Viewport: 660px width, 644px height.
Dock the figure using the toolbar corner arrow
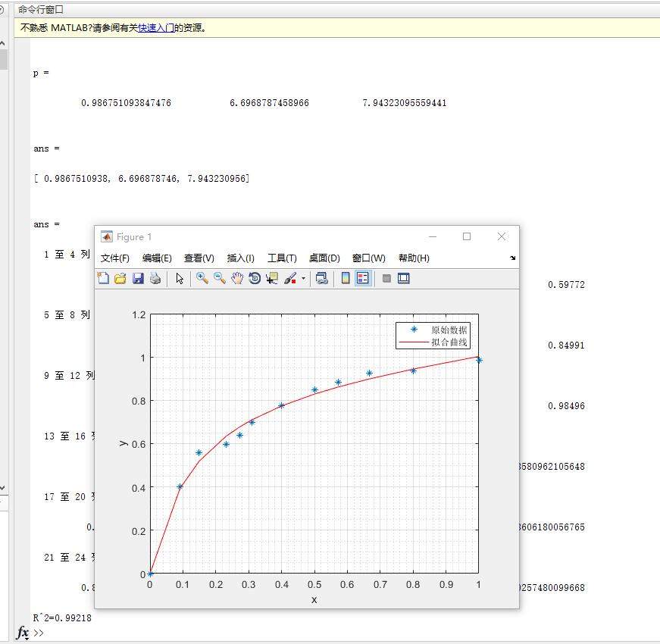pos(513,258)
